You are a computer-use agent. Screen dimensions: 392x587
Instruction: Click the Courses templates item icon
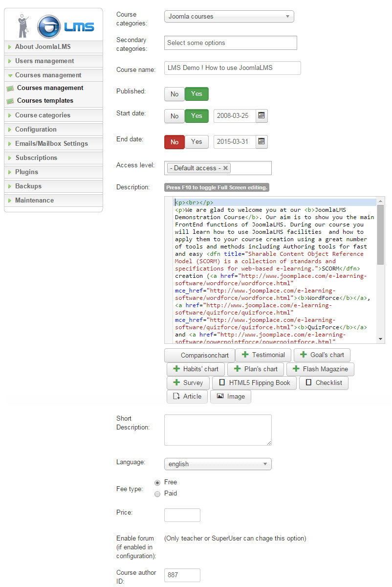[x=10, y=101]
